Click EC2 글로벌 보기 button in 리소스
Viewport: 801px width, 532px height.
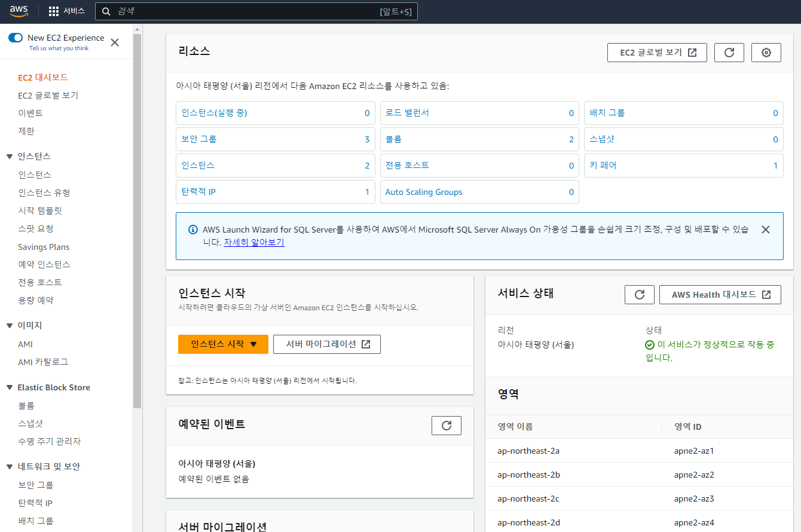point(657,53)
